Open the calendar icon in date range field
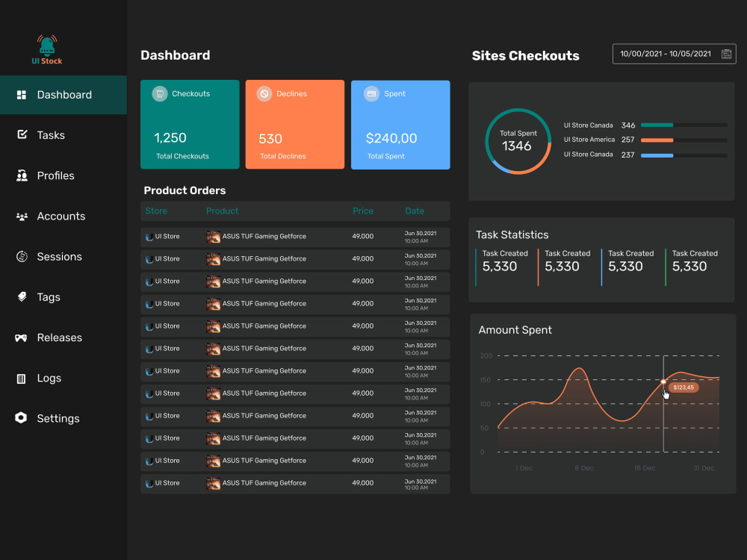This screenshot has height=560, width=747. pos(726,54)
